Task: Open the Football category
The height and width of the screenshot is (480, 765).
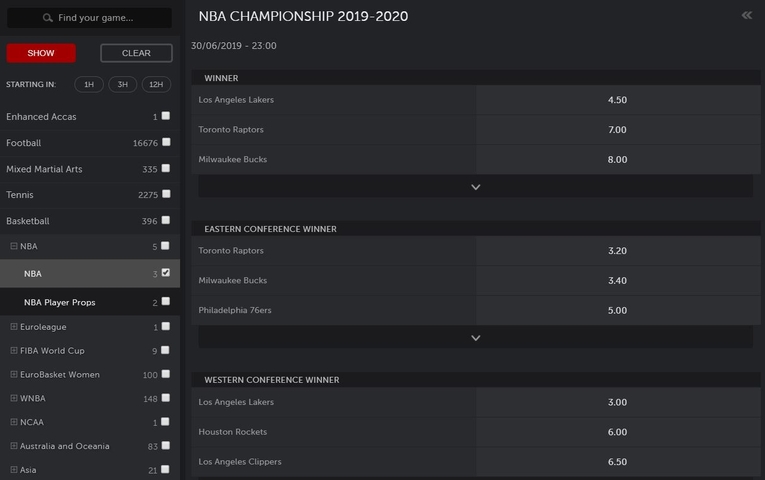Action: tap(23, 143)
